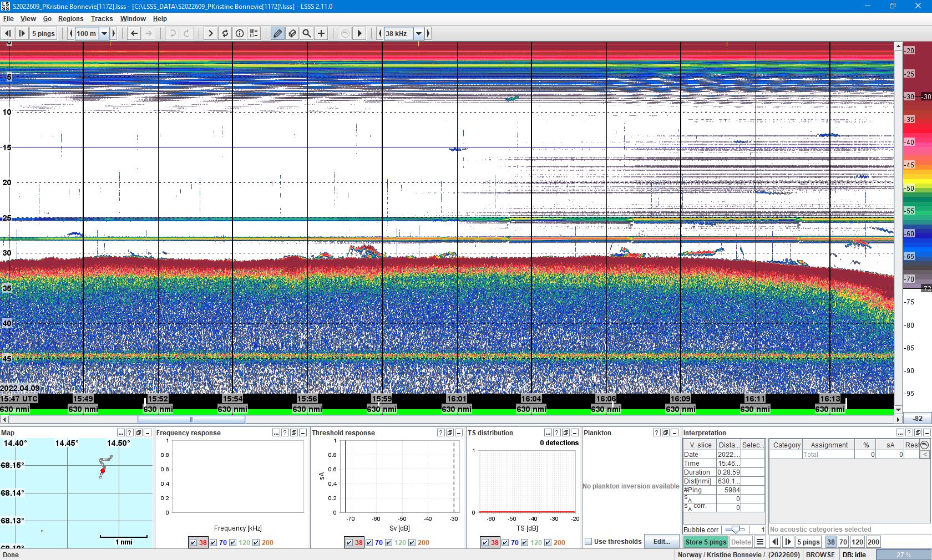Minimize the Plankton panel
This screenshot has width=932, height=560.
click(675, 433)
